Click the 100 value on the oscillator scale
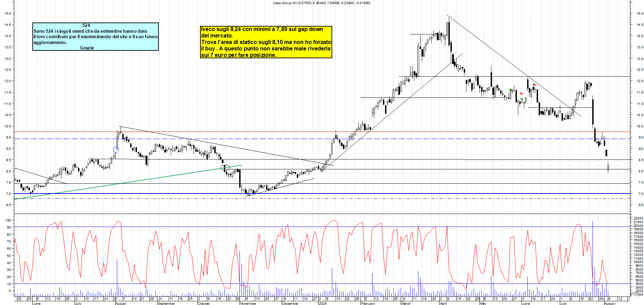The width and height of the screenshot is (644, 305). pyautogui.click(x=8, y=220)
